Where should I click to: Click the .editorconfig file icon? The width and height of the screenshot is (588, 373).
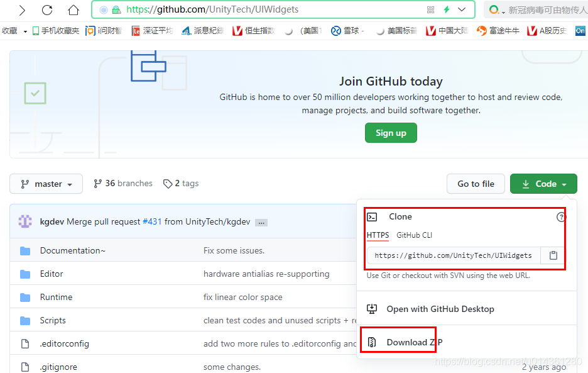point(25,343)
